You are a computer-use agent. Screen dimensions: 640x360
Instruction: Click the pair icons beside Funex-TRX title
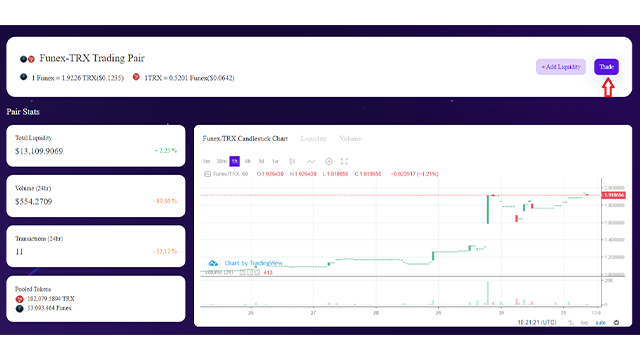coord(27,59)
